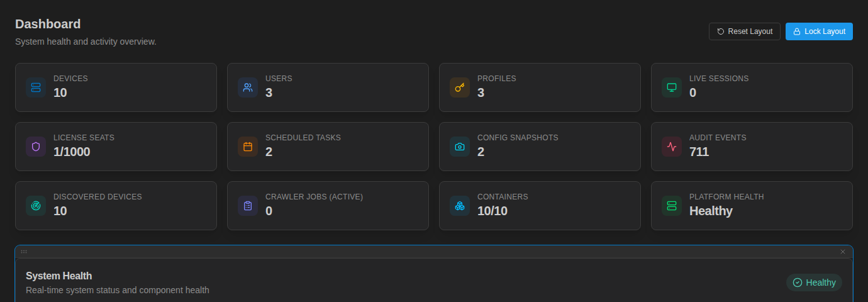
Task: Click the Live Sessions value 0
Action: [x=693, y=92]
